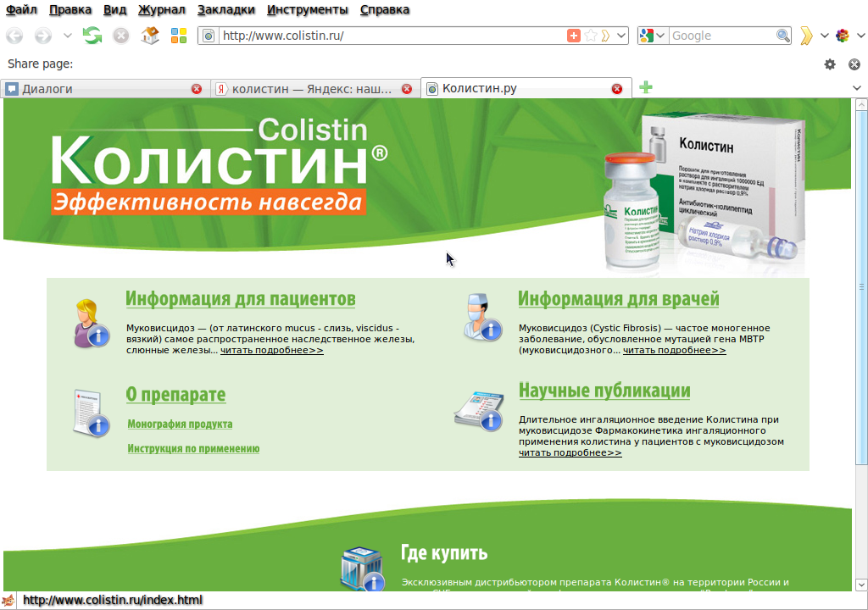868x610 pixels.
Task: Open the Файл menu
Action: click(21, 9)
